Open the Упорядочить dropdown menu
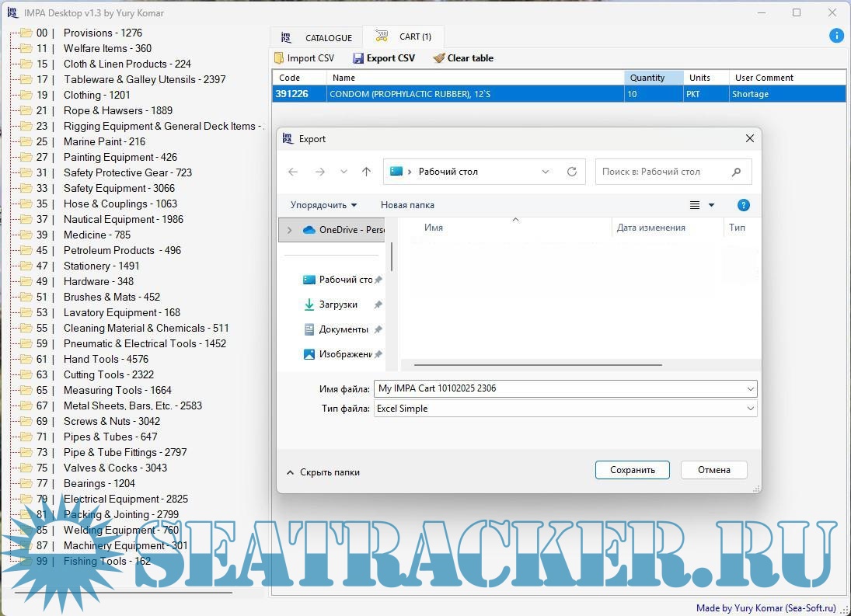Image resolution: width=851 pixels, height=616 pixels. coord(323,205)
